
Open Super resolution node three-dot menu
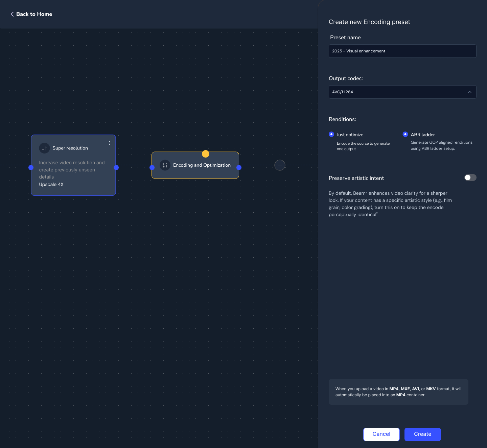pyautogui.click(x=110, y=143)
